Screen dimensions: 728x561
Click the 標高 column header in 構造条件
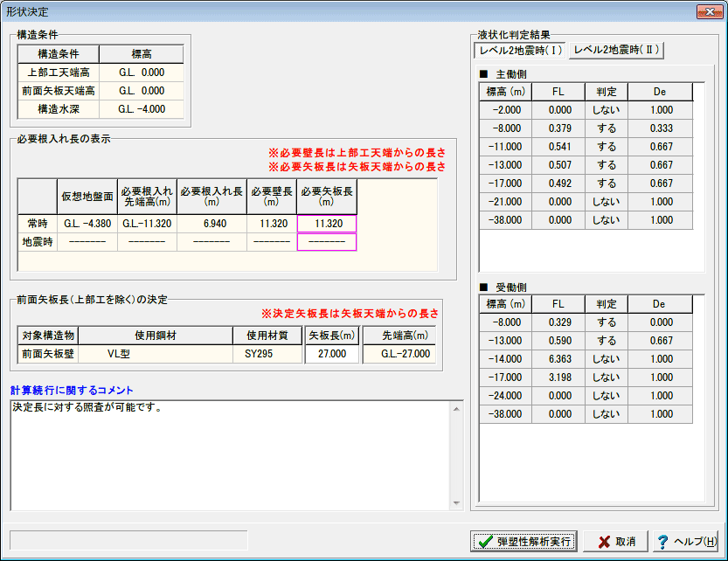coord(142,54)
